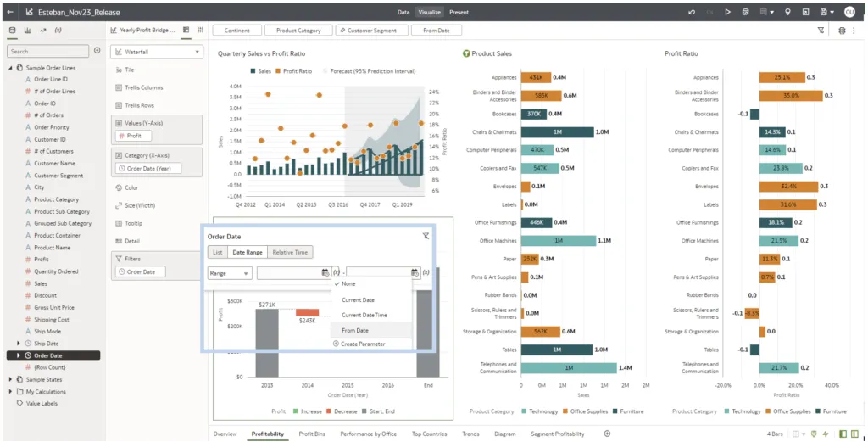The height and width of the screenshot is (442, 868).
Task: Click the filter bar funnel icon
Action: [x=821, y=30]
